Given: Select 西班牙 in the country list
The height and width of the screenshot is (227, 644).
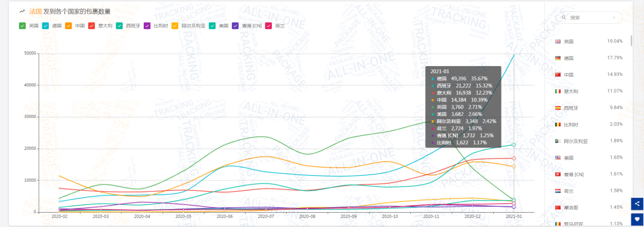Looking at the screenshot, I should click(571, 108).
